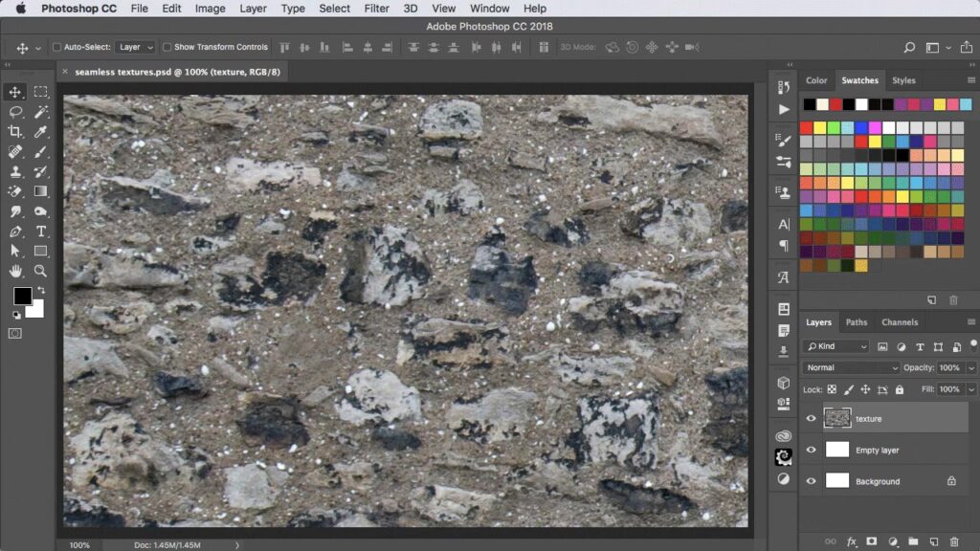
Task: Open the Normal blend mode dropdown
Action: (852, 367)
